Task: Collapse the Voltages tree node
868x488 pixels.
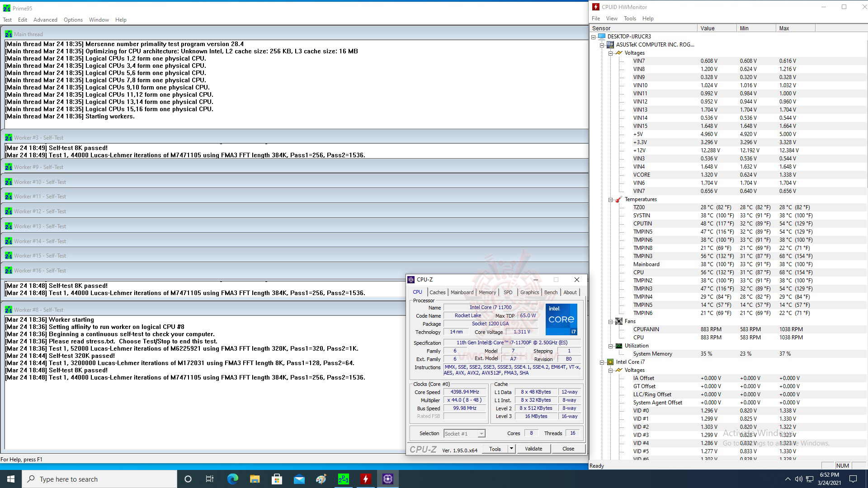Action: click(x=610, y=53)
